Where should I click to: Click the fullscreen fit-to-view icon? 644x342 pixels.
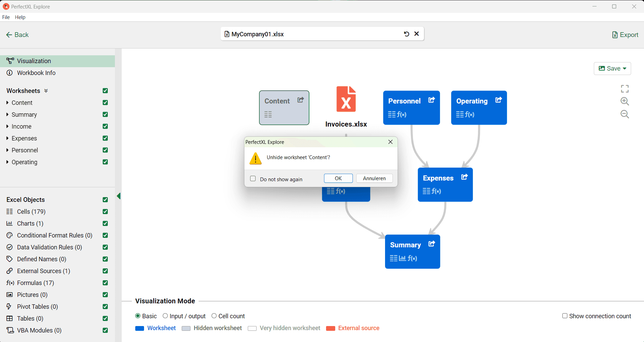point(625,89)
